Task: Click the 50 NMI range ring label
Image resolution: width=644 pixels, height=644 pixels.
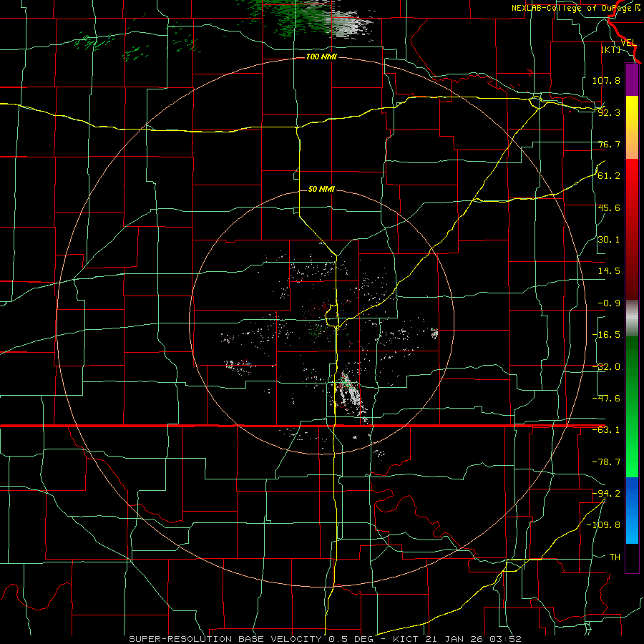Action: (321, 189)
